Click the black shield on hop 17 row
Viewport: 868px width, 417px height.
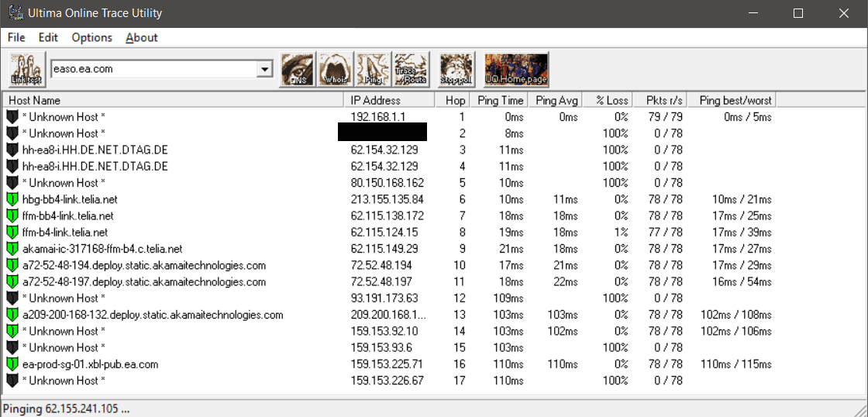coord(12,381)
